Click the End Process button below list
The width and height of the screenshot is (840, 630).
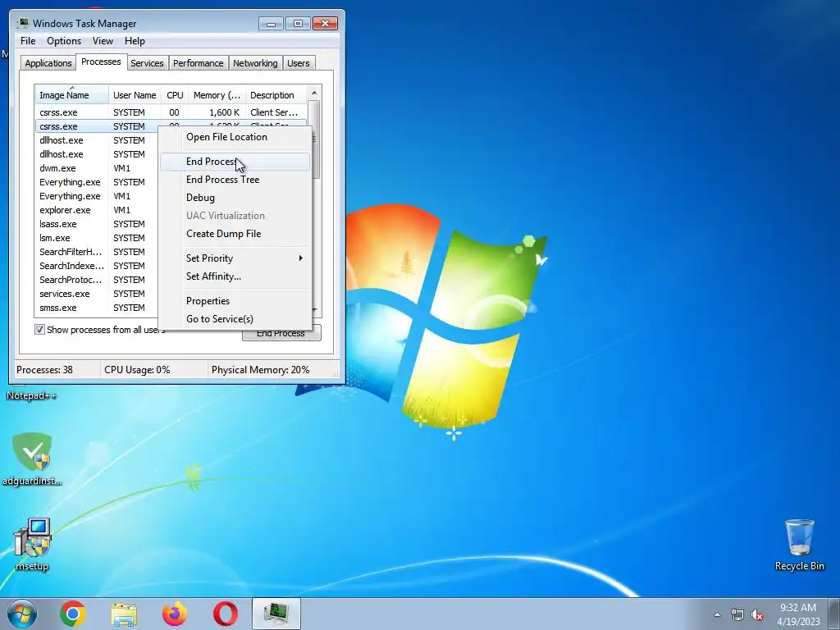[281, 333]
